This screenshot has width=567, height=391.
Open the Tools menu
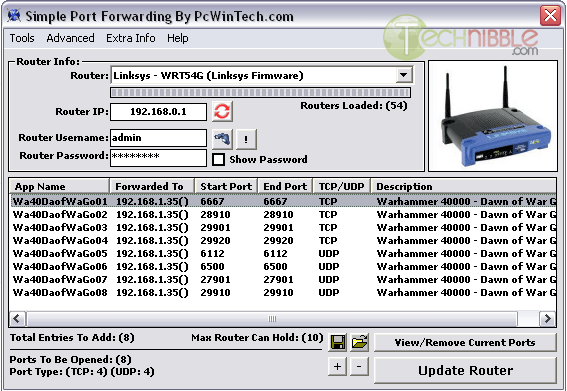coord(22,38)
